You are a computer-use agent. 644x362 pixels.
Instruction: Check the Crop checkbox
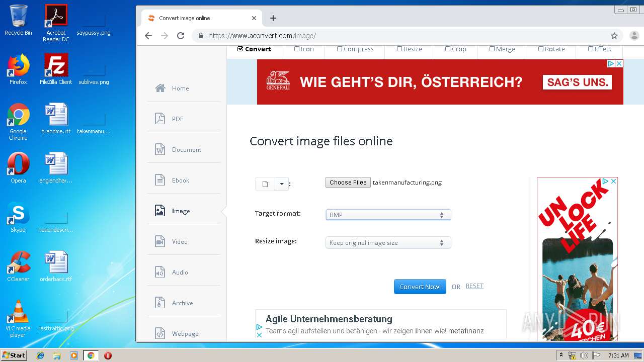pos(448,49)
